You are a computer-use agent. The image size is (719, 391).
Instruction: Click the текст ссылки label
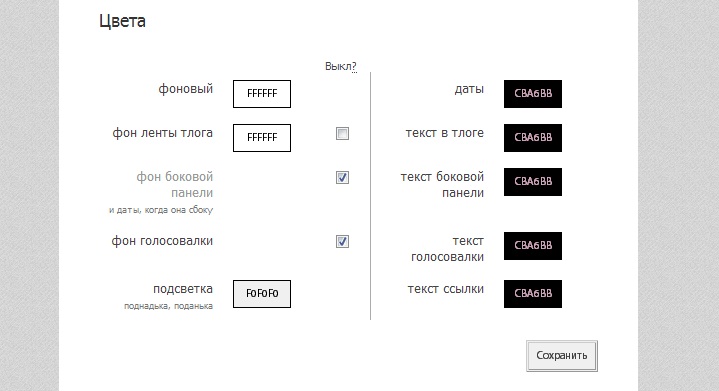point(446,289)
